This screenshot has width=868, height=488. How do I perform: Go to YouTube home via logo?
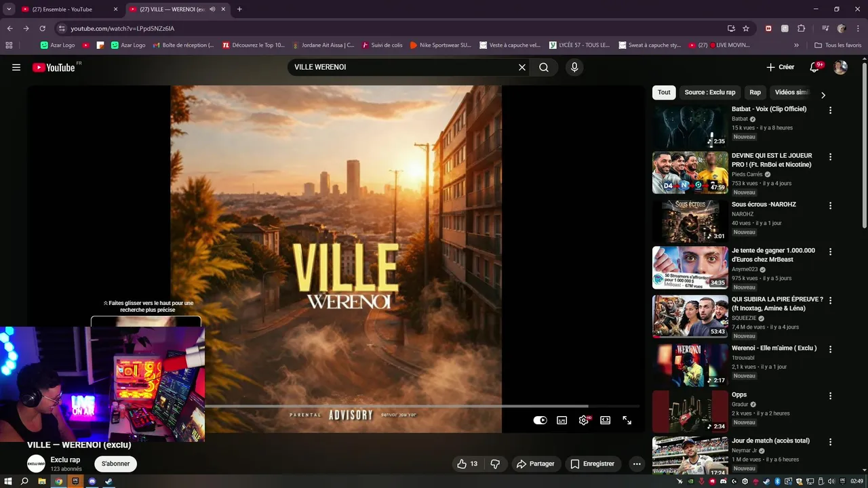54,67
